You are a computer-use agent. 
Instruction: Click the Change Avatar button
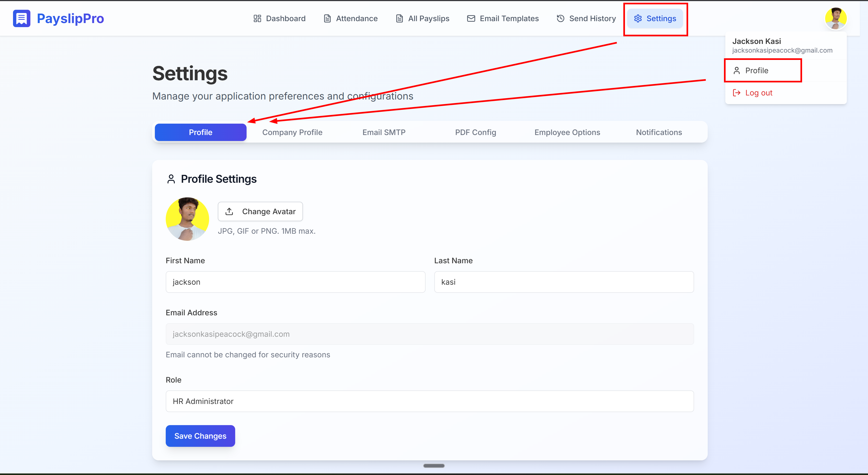(260, 211)
